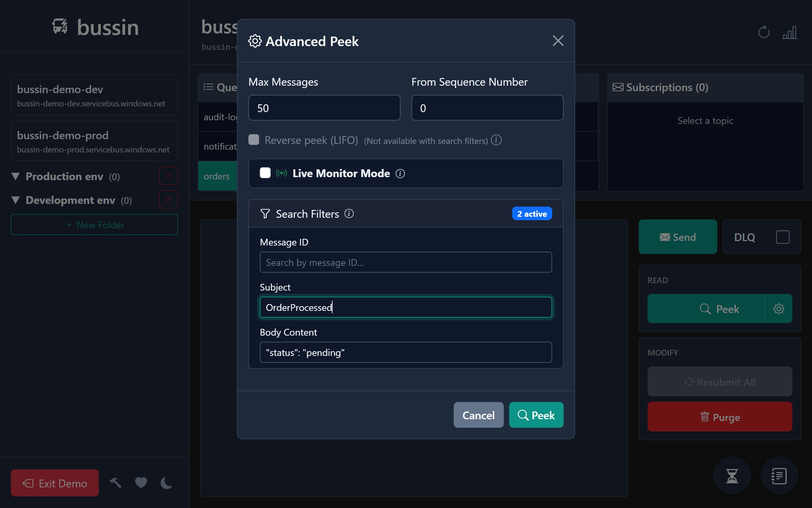Toggle dark mode moon icon
The image size is (812, 508).
click(x=166, y=483)
